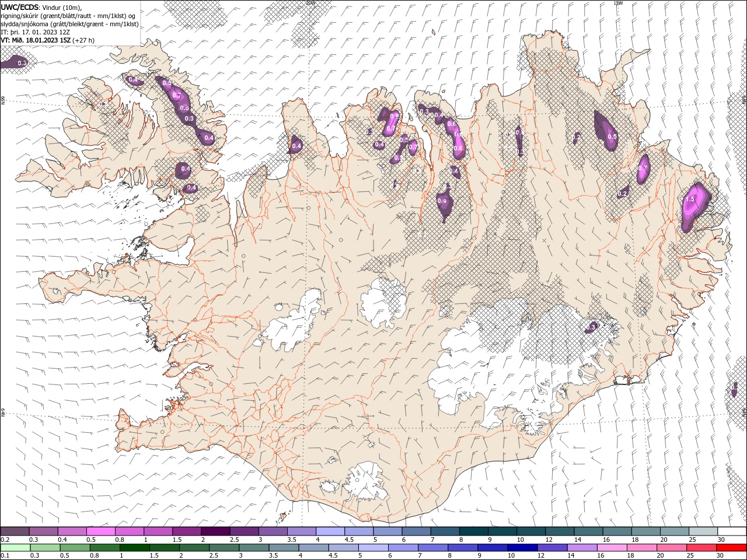Click the 15W longitude label at top
747x560 pixels.
click(x=618, y=3)
